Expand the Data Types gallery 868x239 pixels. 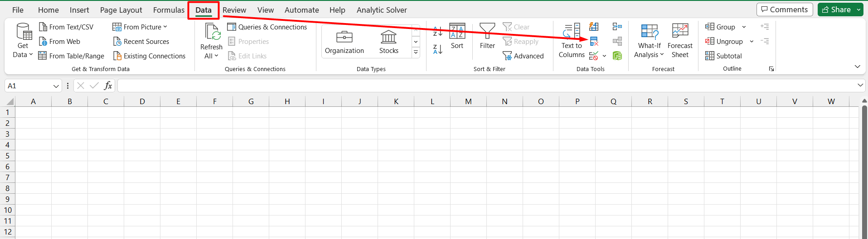point(416,53)
